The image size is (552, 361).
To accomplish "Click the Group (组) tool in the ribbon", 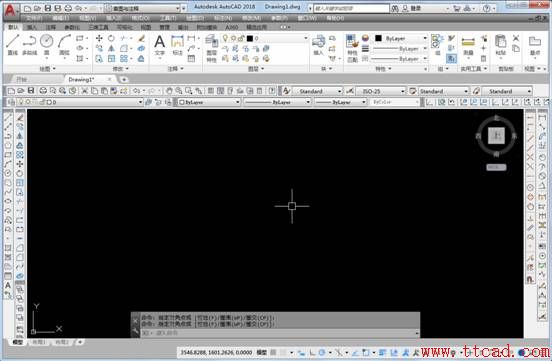I will [438, 45].
